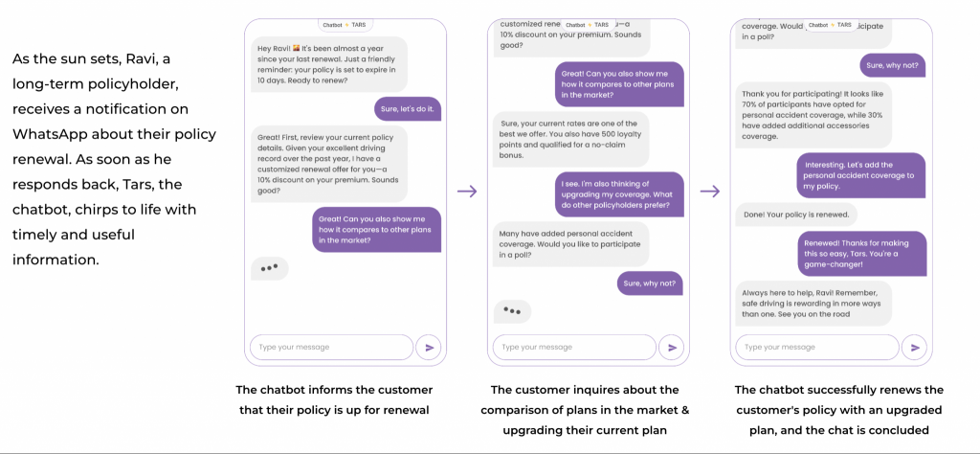Focus the message box in the third chat
The width and height of the screenshot is (980, 454).
tap(816, 347)
